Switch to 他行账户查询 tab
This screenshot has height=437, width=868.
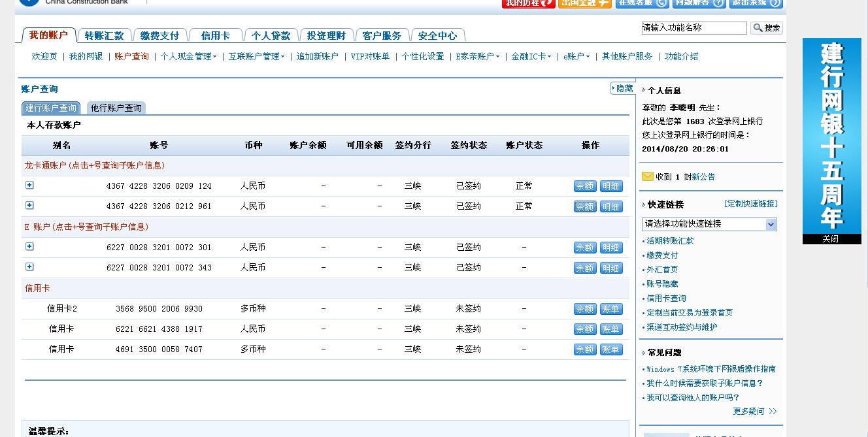[116, 108]
